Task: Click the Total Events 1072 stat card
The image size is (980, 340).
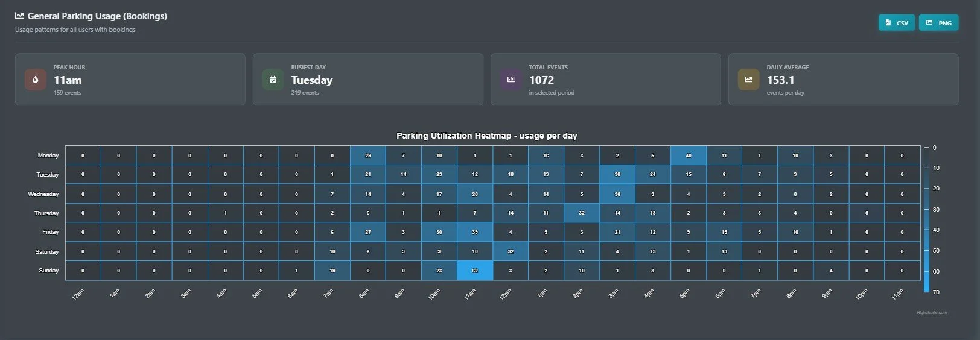Action: pos(606,80)
